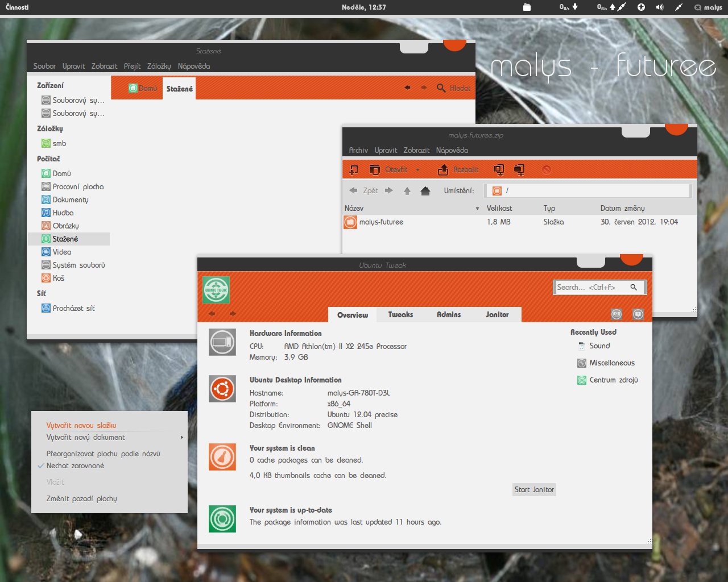Open the malys user menu
The height and width of the screenshot is (582, 728).
pos(708,7)
